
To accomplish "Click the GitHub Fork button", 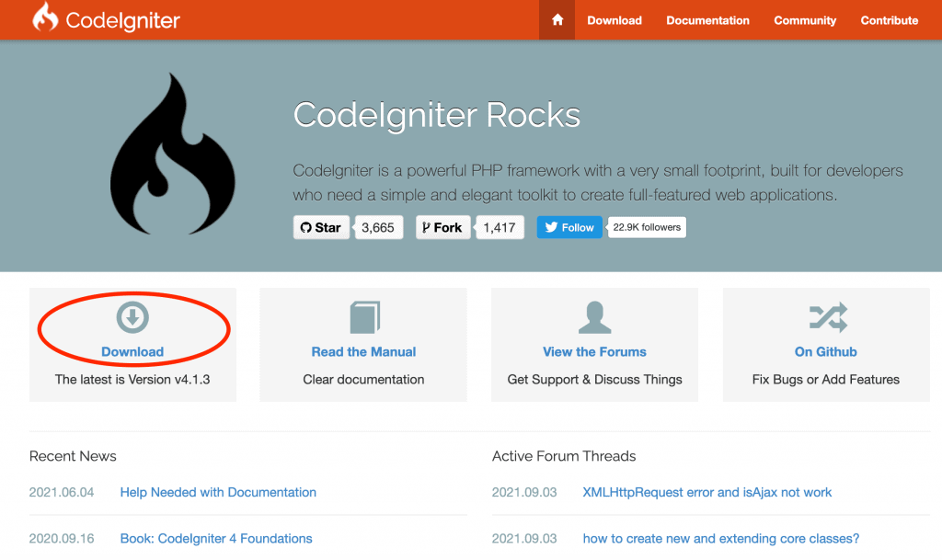I will (x=442, y=227).
